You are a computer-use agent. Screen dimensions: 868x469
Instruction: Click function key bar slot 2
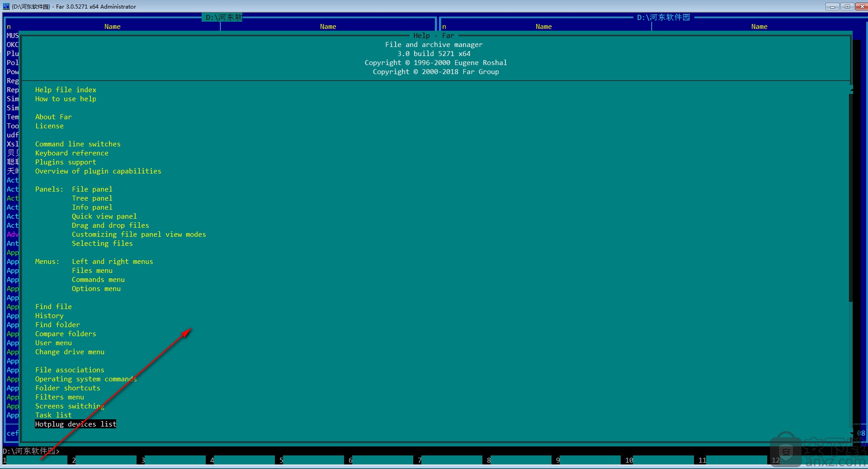coord(104,460)
